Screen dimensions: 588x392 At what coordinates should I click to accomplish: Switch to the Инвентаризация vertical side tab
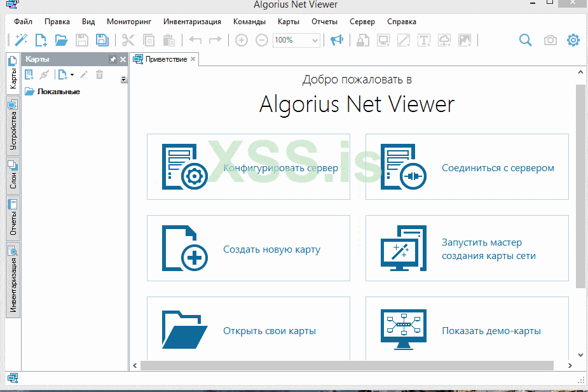[x=13, y=280]
